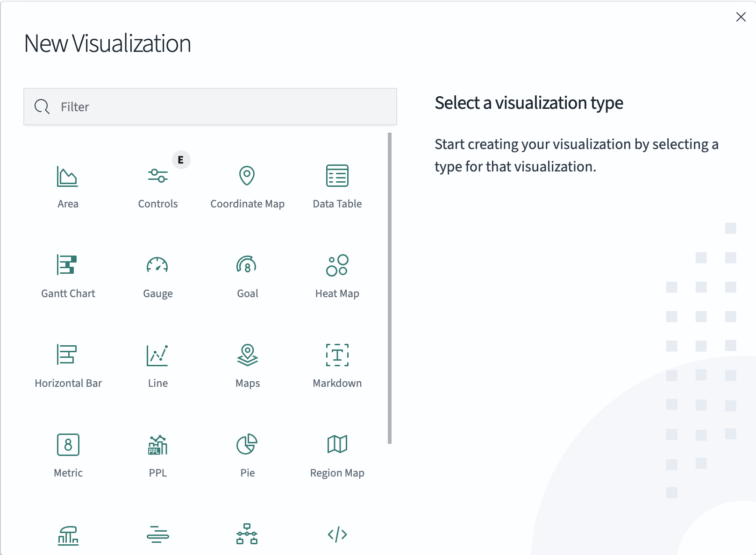Click the code brackets icon in bottom row
The width and height of the screenshot is (756, 555).
[x=337, y=534]
